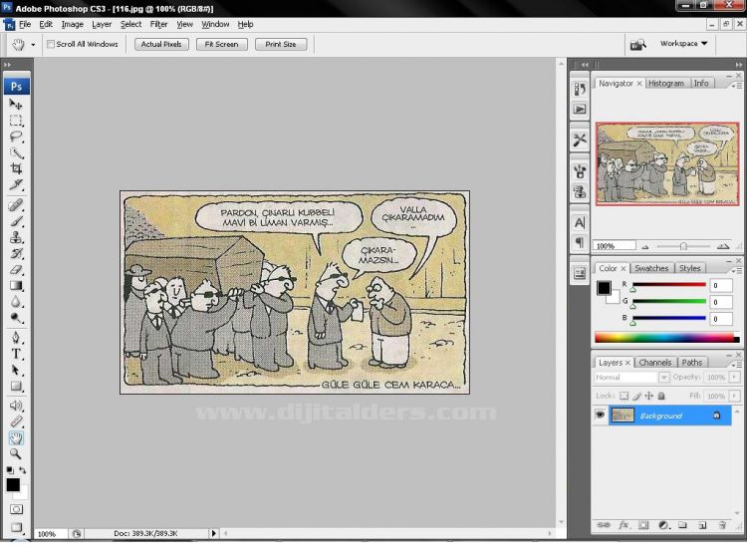Toggle lock all

point(661,396)
